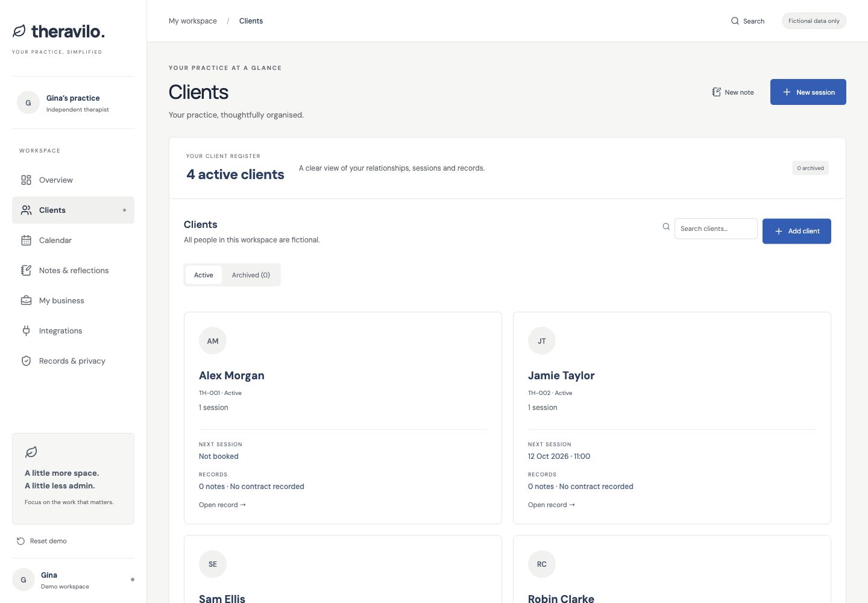Click the plus icon in Add client
The image size is (868, 603).
(x=779, y=231)
